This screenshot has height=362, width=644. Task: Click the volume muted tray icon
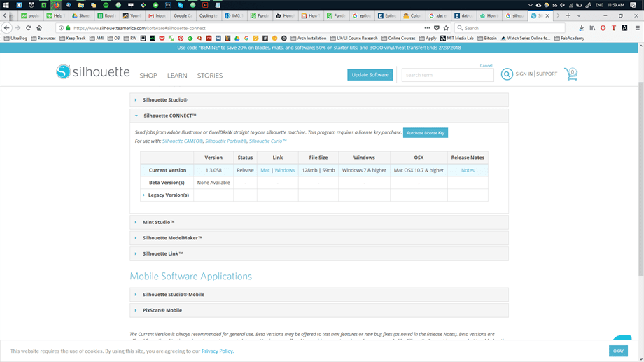tap(562, 5)
